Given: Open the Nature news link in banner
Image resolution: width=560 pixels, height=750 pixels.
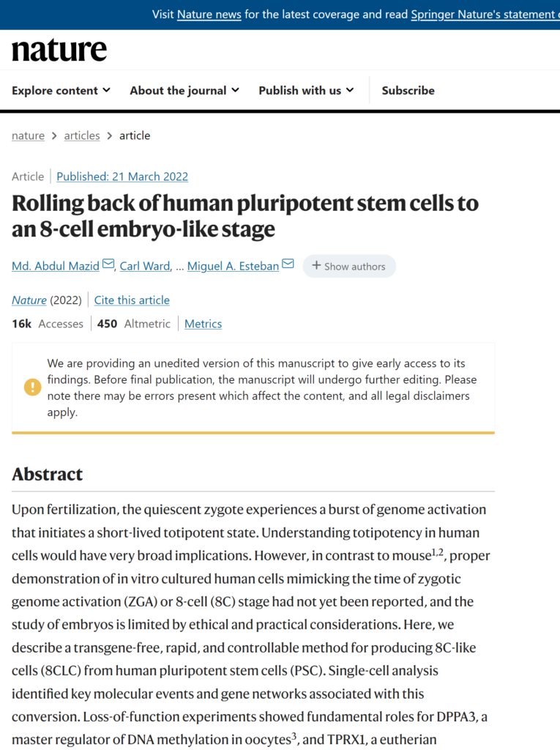Looking at the screenshot, I should point(209,15).
